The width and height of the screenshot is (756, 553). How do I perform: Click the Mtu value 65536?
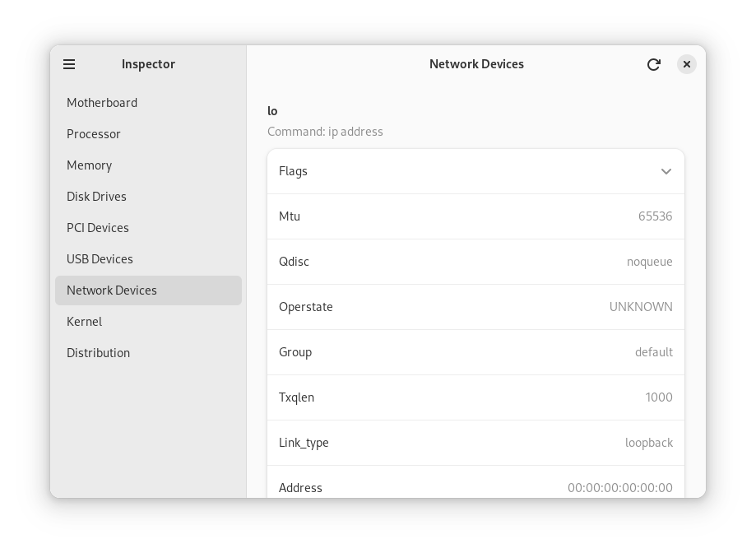pos(655,216)
